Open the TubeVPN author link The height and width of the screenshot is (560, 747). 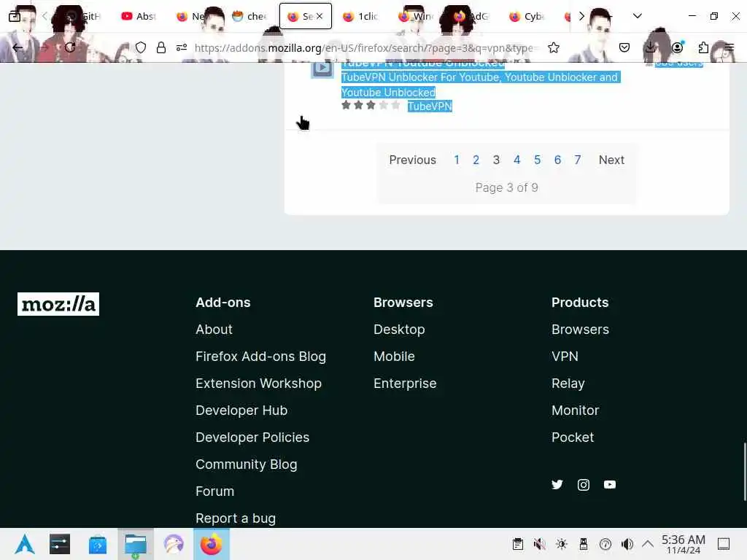(x=429, y=106)
